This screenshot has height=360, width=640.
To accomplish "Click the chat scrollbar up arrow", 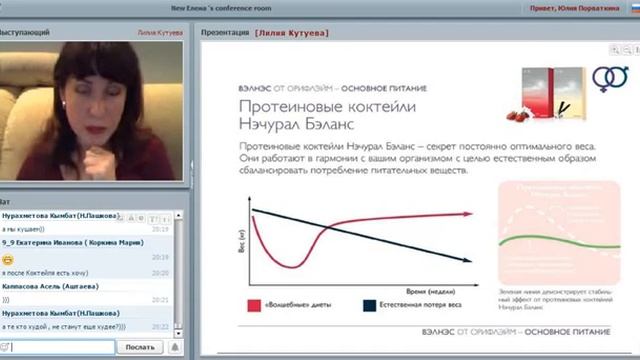I will coord(178,215).
